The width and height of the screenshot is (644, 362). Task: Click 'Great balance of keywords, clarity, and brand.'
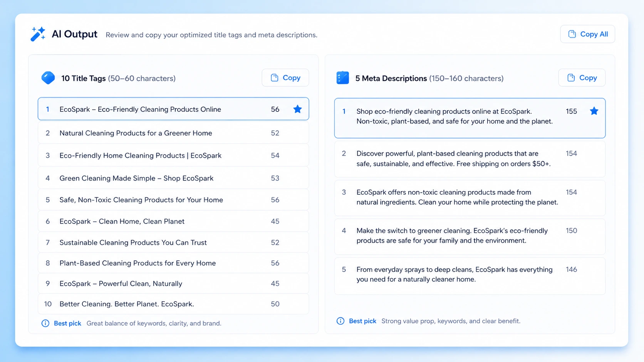pos(154,323)
